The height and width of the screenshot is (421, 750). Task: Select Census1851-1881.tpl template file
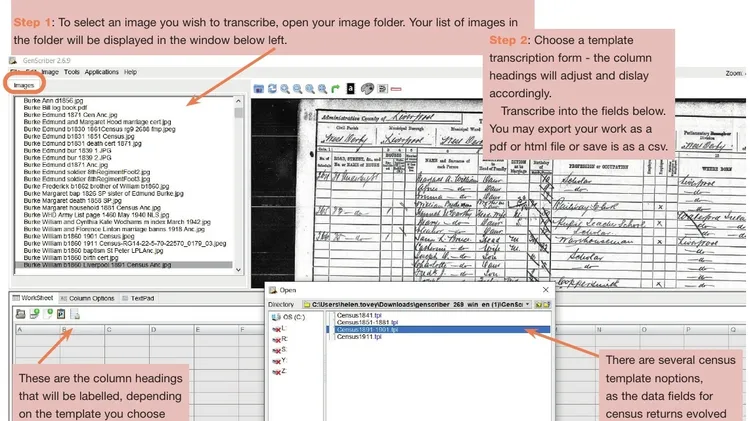click(367, 322)
